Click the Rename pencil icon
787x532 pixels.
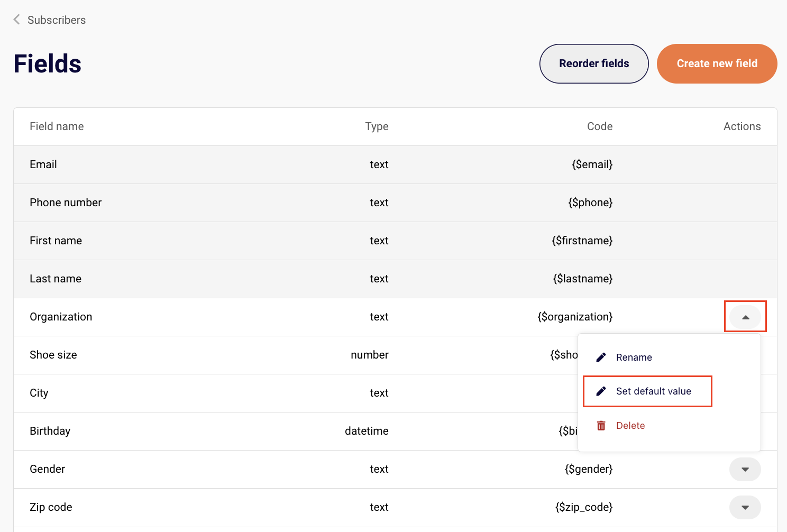601,357
